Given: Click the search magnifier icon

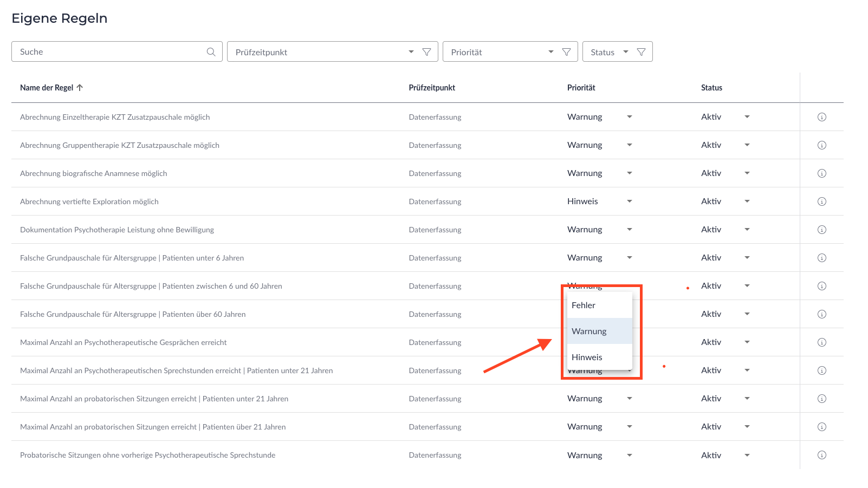Looking at the screenshot, I should [211, 52].
